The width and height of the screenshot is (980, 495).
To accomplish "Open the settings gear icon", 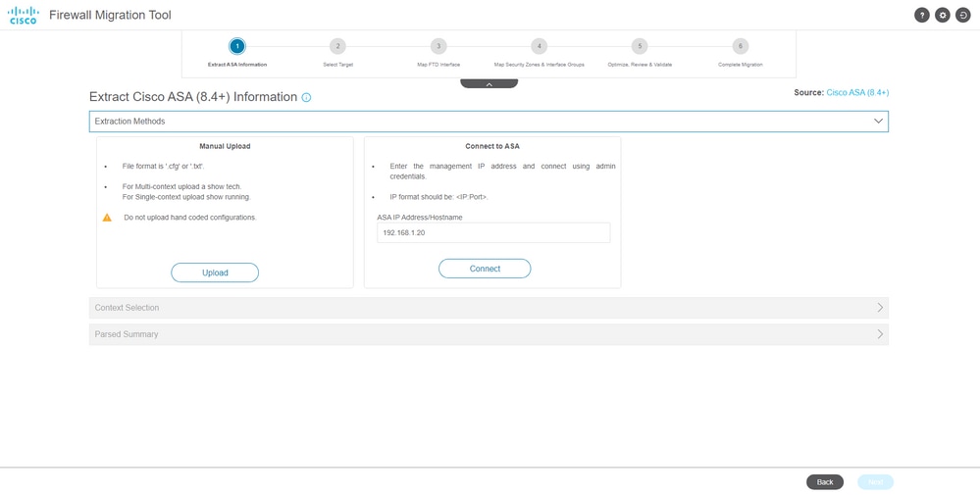I will coord(942,16).
